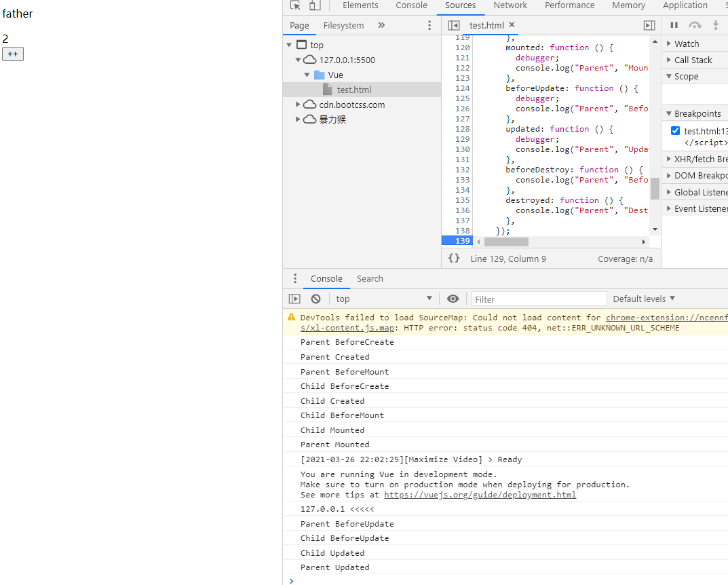Click the top frame icon in tree
Image resolution: width=728 pixels, height=585 pixels.
(302, 45)
